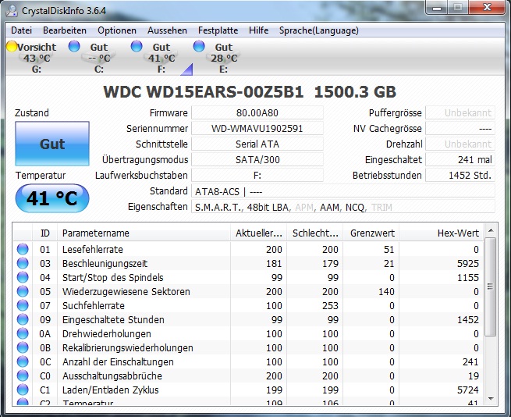Click the Übertragungsmodus field SATA/300

point(257,159)
